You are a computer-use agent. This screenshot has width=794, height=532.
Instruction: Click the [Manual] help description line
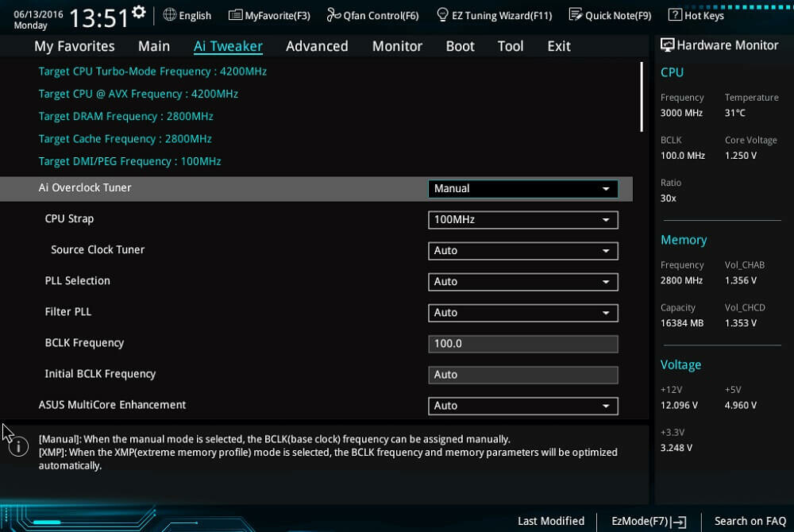point(275,439)
